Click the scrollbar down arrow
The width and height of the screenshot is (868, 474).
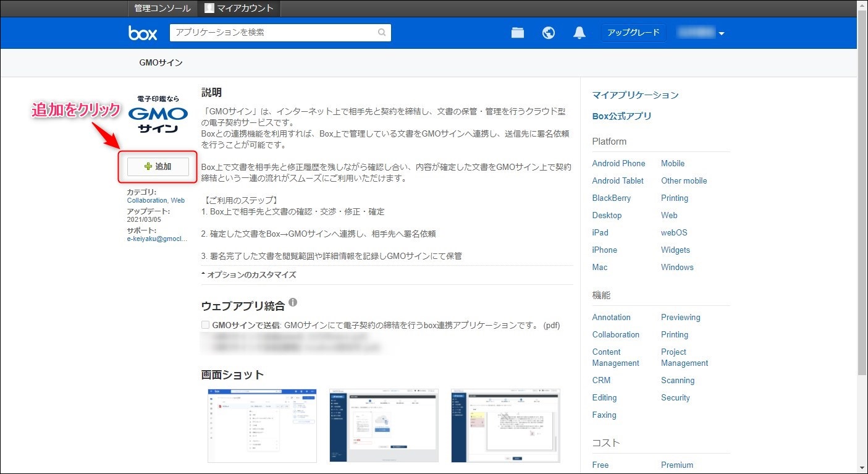[862, 468]
